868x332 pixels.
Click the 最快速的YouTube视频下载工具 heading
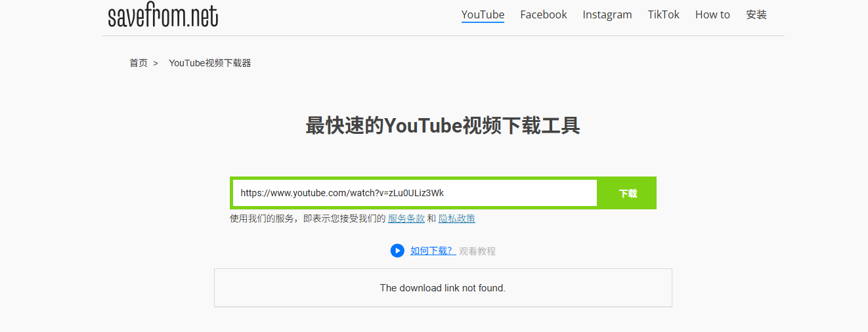point(443,125)
